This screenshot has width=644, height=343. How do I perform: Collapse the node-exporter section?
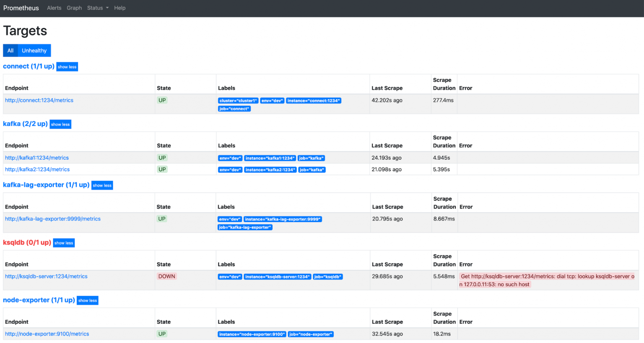[87, 300]
